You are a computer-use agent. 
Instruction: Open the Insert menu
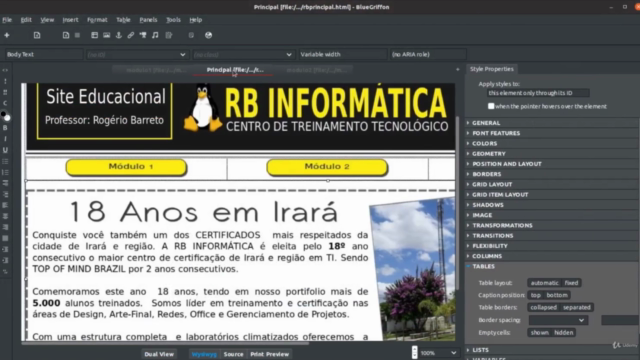pyautogui.click(x=70, y=20)
